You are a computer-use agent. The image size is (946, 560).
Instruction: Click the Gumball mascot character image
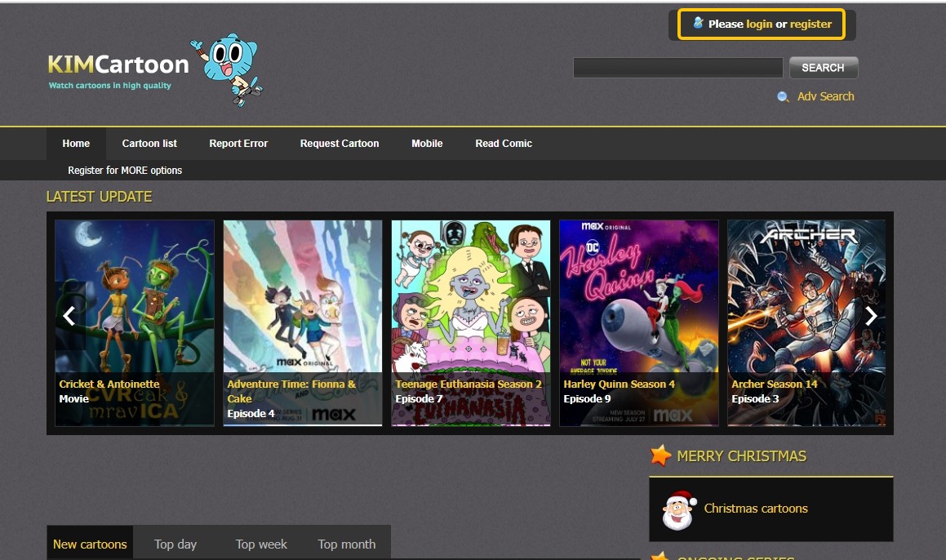pos(228,69)
